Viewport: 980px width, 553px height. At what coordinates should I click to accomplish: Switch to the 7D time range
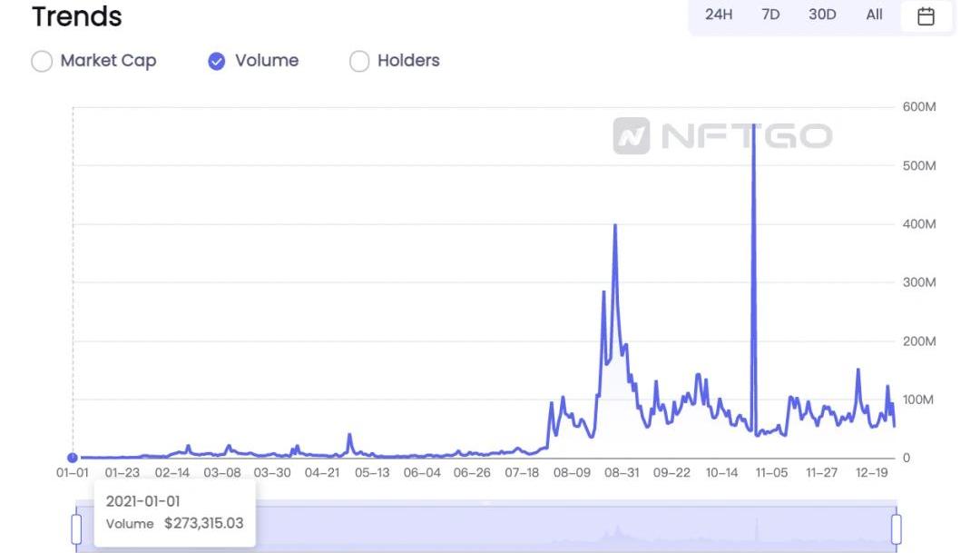pyautogui.click(x=770, y=15)
